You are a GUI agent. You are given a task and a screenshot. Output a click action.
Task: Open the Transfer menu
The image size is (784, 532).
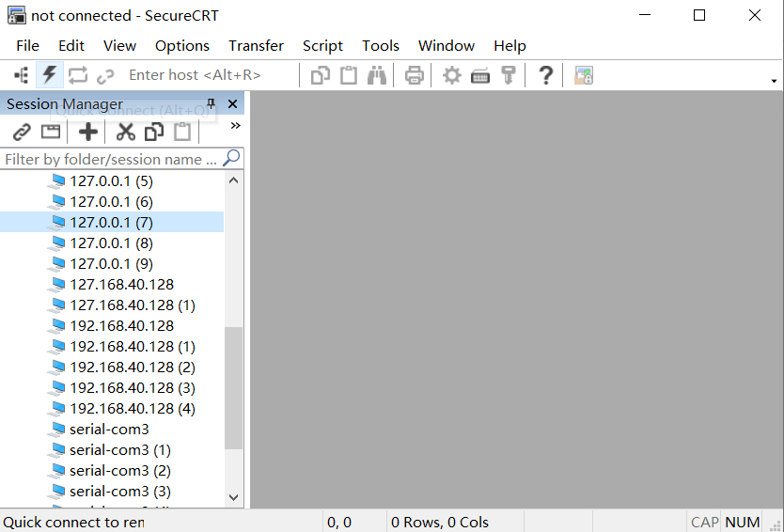tap(256, 45)
